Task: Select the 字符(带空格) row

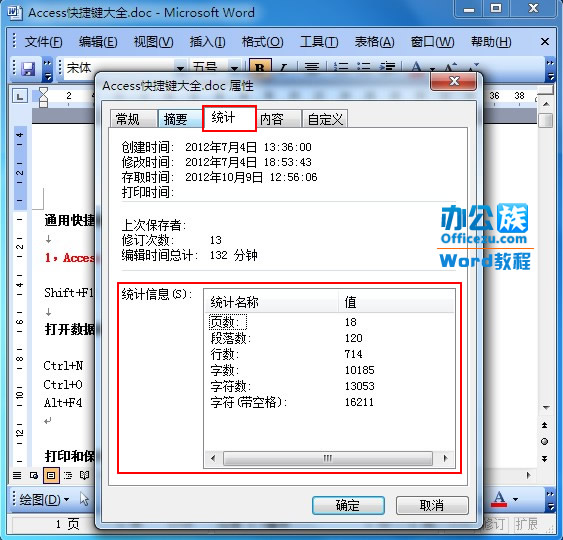Action: pos(330,402)
